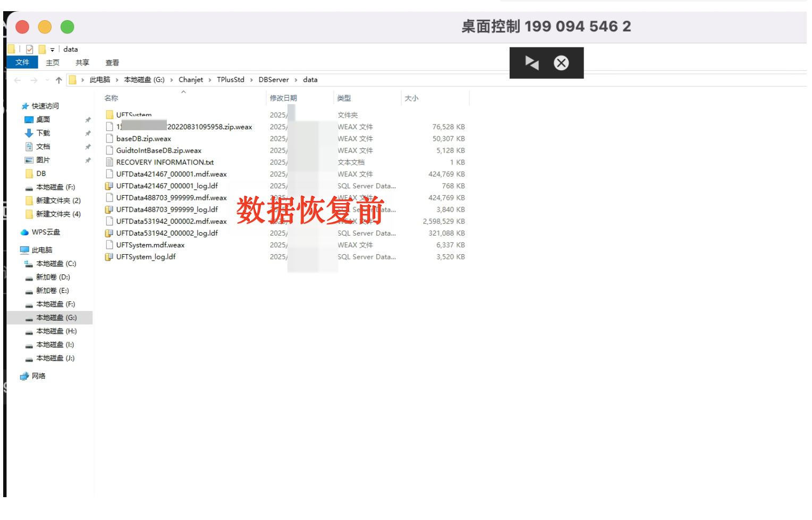Open 本地磁盘 (J:) in the sidebar
The width and height of the screenshot is (812, 520).
(x=55, y=358)
